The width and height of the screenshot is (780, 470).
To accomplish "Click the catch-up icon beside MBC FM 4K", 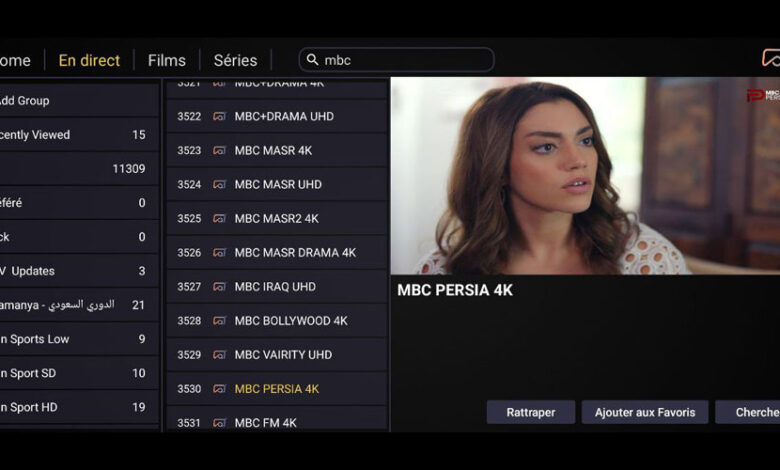I will (x=219, y=423).
